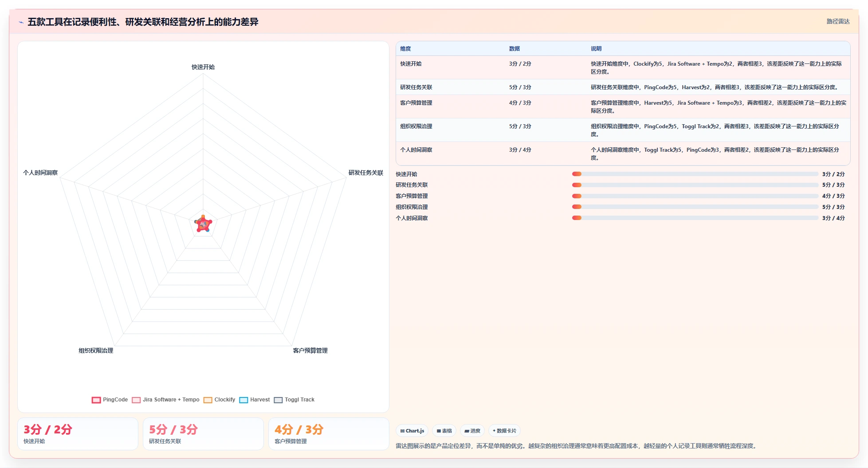Toggle the Jira Software + Tempo legend swatch
The image size is (868, 468).
coord(136,400)
